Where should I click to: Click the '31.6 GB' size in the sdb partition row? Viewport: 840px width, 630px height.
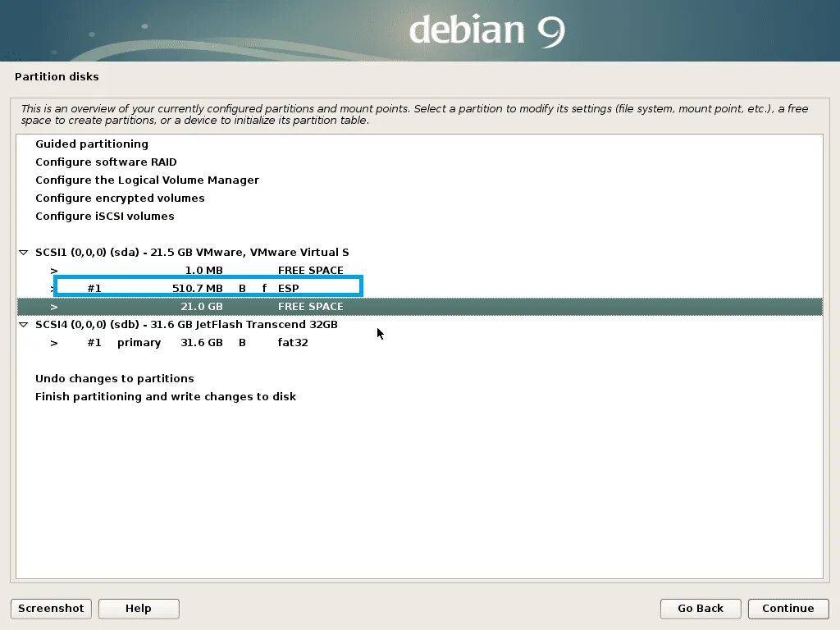pos(202,343)
